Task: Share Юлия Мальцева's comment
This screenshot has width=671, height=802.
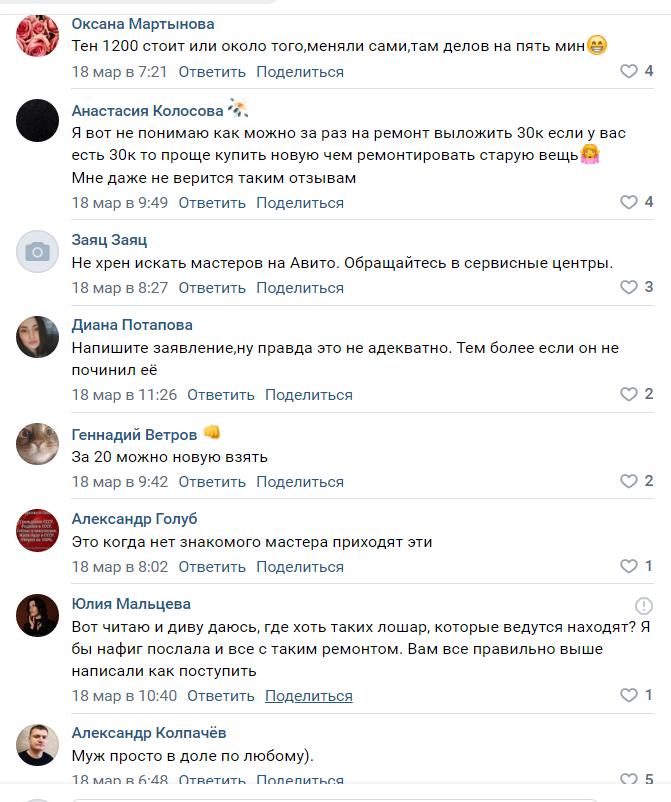Action: (309, 696)
